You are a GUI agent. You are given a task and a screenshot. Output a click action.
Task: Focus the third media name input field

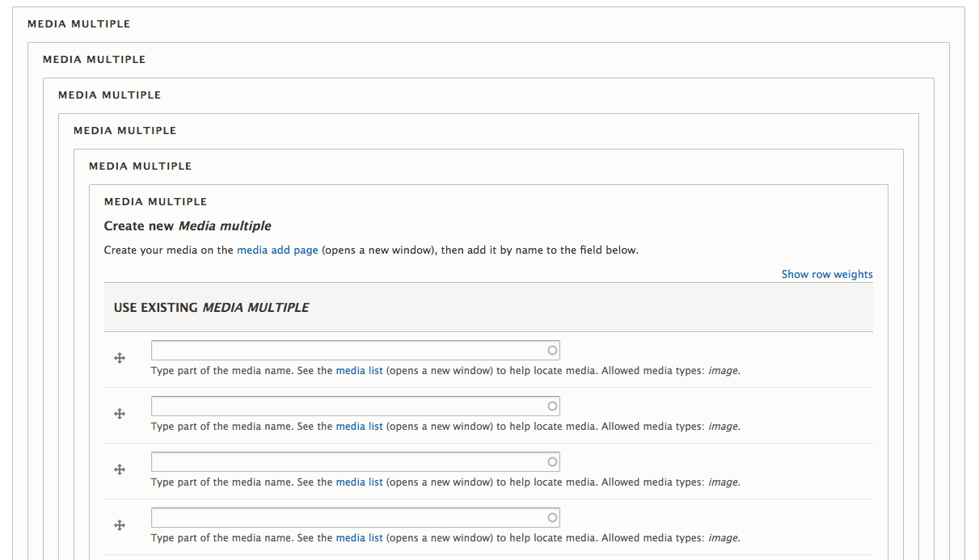tap(340, 461)
